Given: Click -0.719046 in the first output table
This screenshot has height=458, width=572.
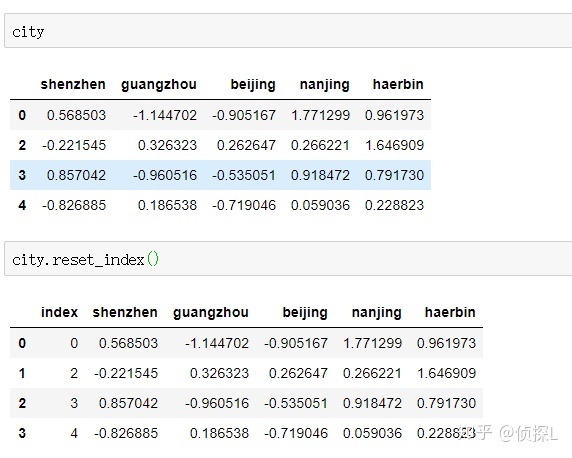Looking at the screenshot, I should [244, 205].
